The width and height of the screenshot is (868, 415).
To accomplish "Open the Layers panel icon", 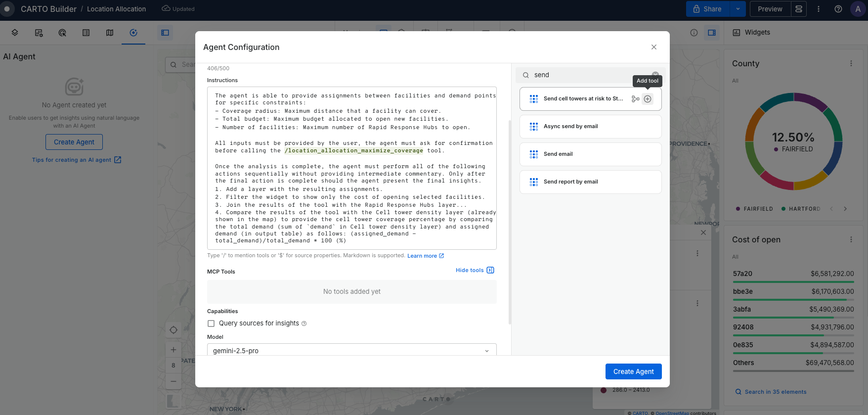I will (15, 33).
